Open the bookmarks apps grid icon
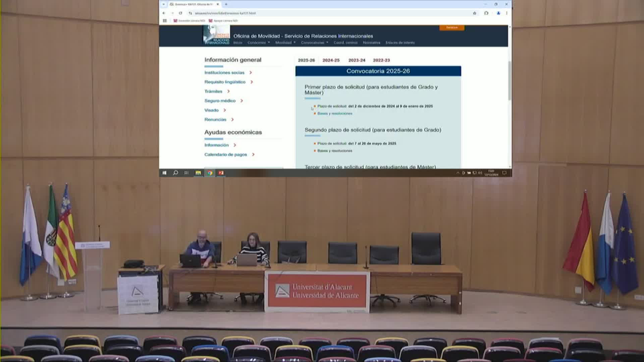Screen dimensions: 644x362 (165, 21)
